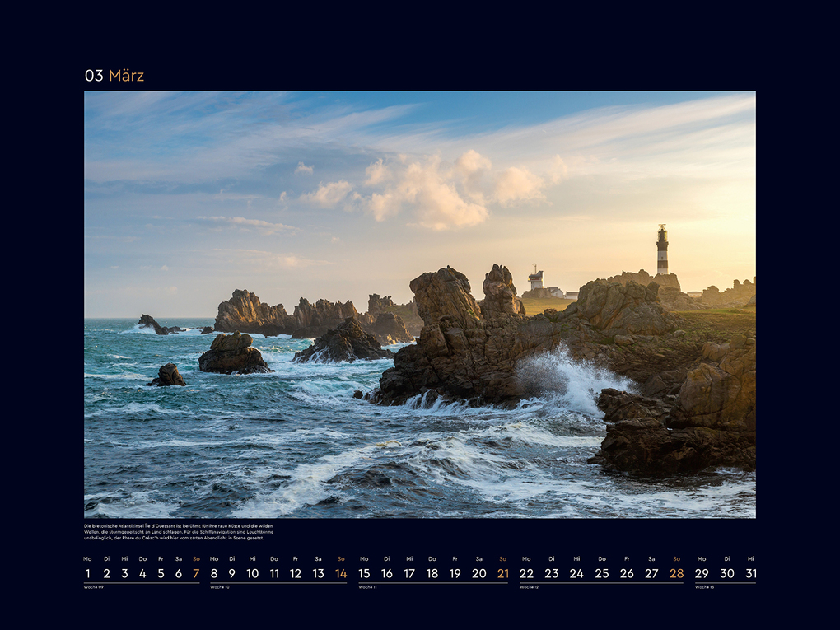Screen dimensions: 840x630
Task: Select the orange date 14
Action: (x=341, y=572)
